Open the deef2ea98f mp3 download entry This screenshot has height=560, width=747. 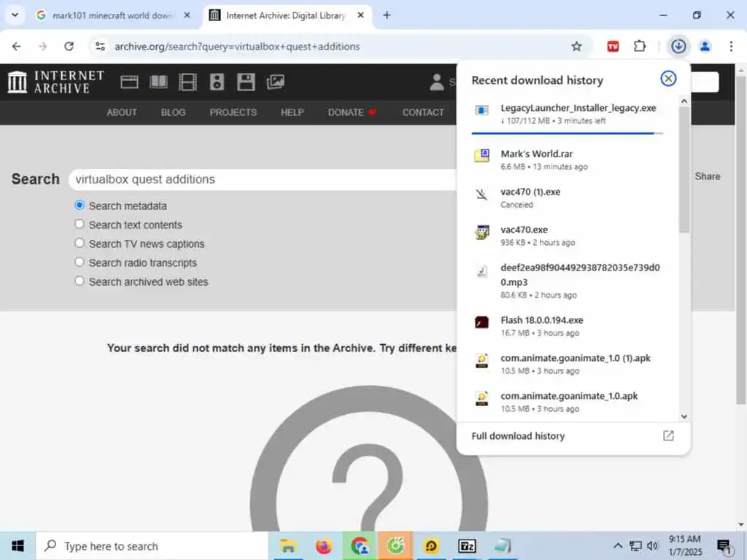(x=568, y=281)
